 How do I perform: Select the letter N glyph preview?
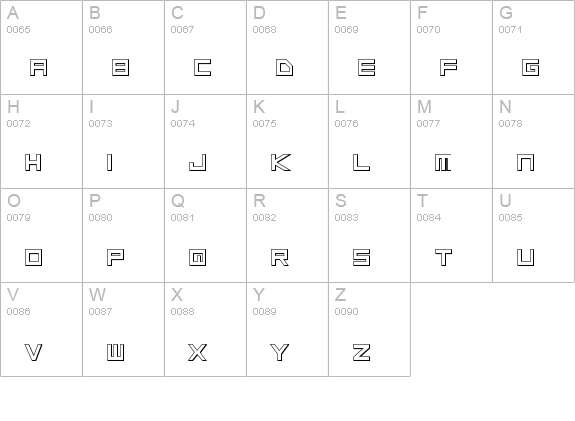coord(525,162)
